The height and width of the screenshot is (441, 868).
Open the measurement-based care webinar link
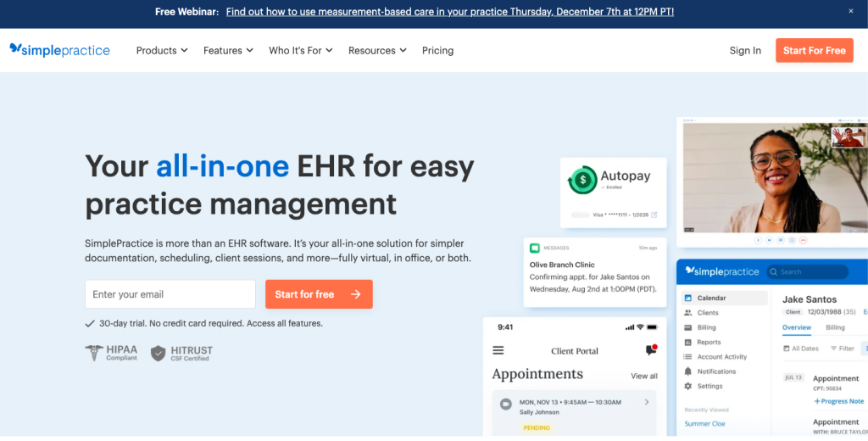[450, 12]
